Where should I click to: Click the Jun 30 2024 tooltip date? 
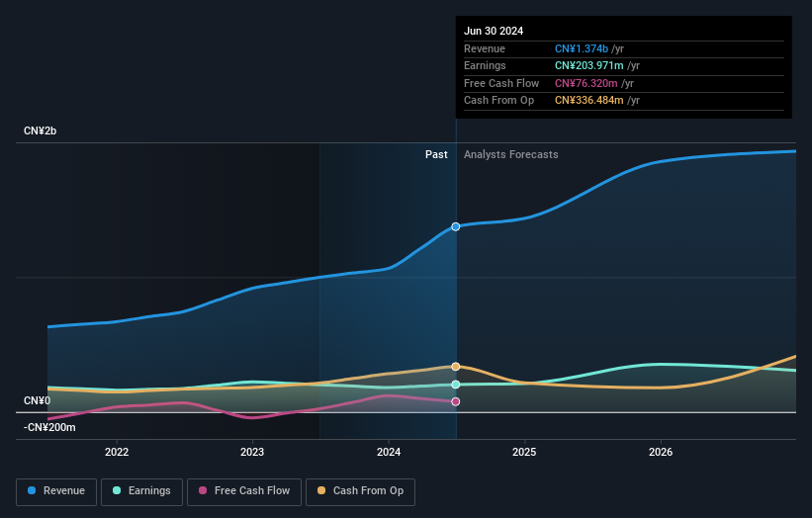[x=494, y=31]
